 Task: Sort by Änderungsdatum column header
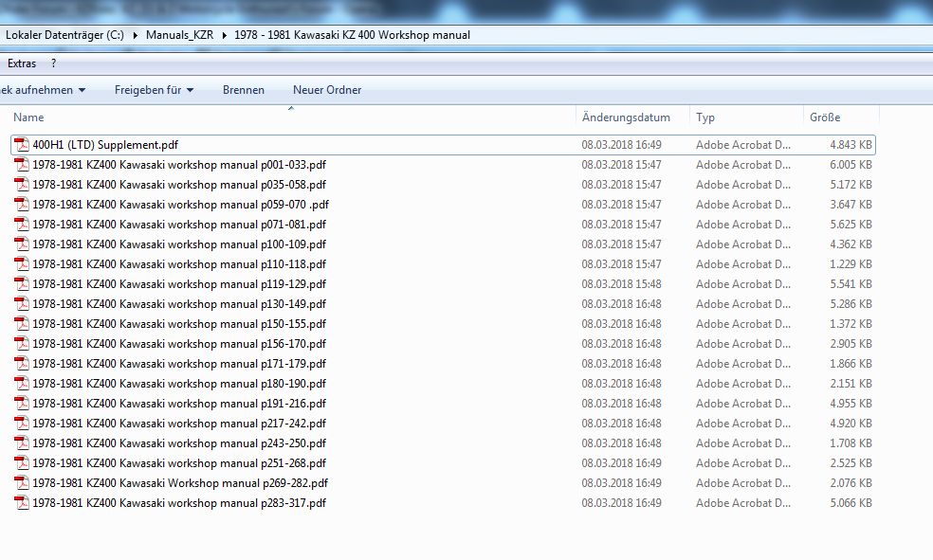click(x=626, y=117)
